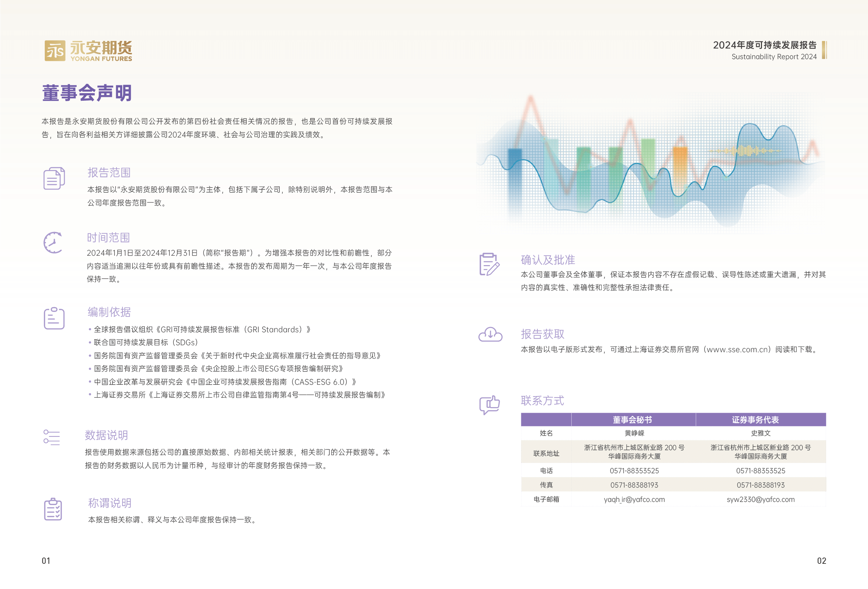Click the 传真 row label
This screenshot has width=868, height=589.
coord(546,485)
